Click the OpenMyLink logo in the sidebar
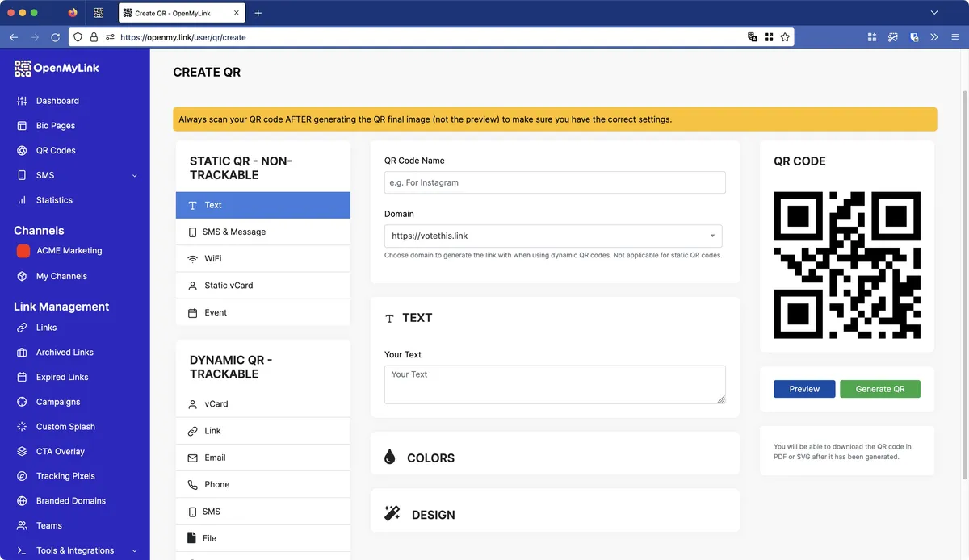The image size is (969, 560). click(57, 69)
